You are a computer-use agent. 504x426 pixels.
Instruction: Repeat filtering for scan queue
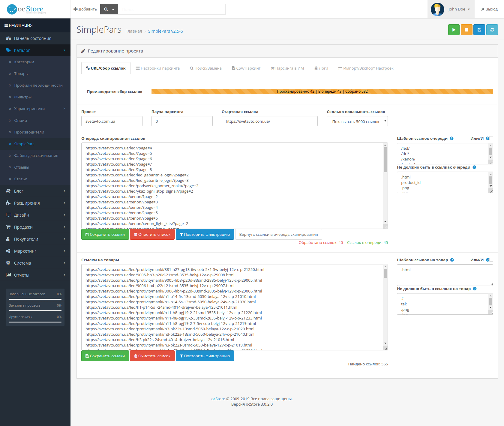[x=205, y=234]
